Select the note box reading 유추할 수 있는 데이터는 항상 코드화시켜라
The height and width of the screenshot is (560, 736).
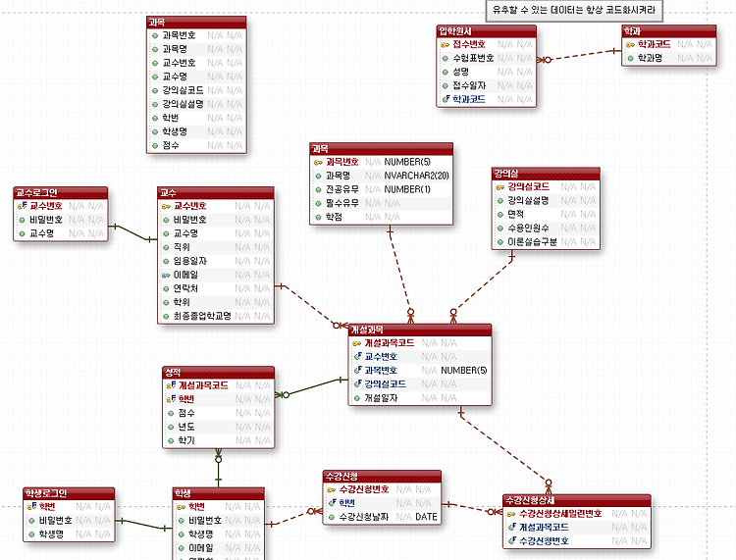click(x=574, y=10)
